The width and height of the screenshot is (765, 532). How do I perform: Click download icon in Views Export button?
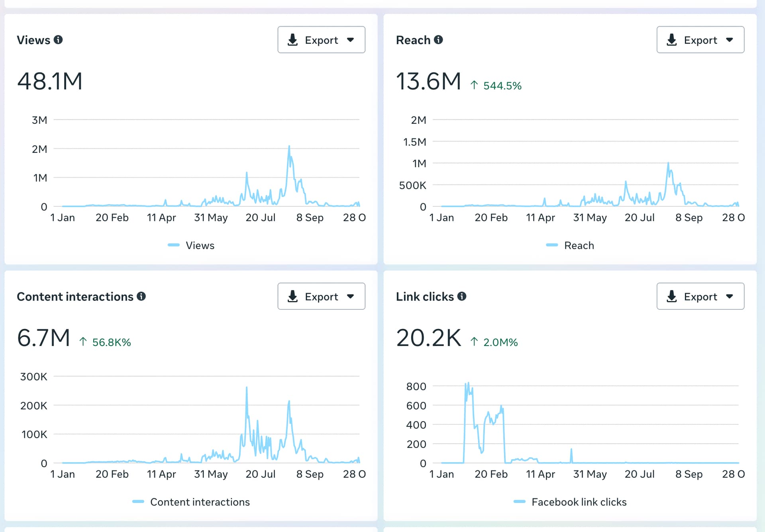(x=292, y=40)
